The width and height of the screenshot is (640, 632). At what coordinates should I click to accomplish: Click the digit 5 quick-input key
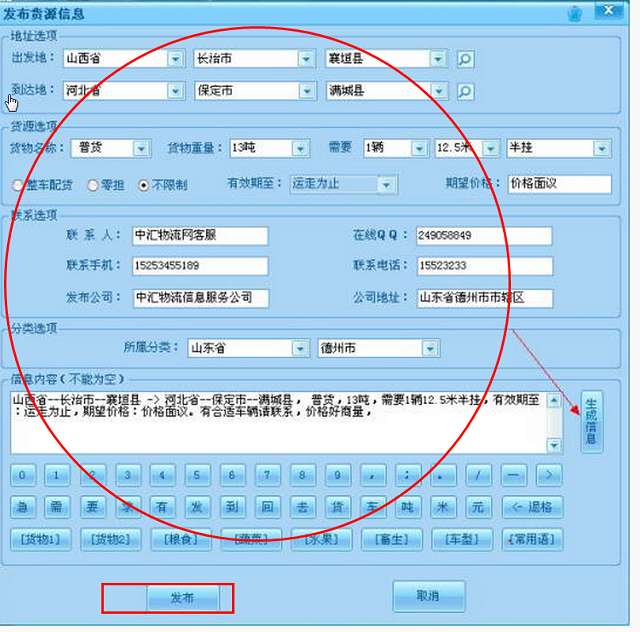pos(197,475)
